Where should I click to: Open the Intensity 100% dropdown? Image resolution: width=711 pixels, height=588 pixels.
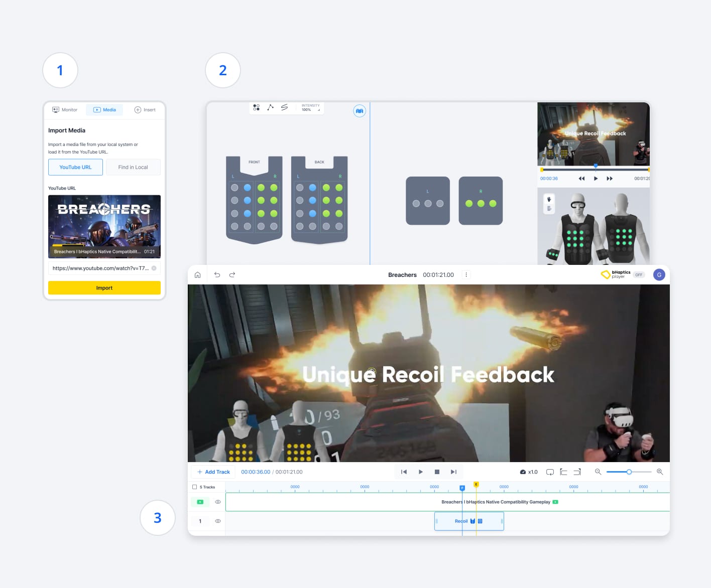pyautogui.click(x=310, y=107)
